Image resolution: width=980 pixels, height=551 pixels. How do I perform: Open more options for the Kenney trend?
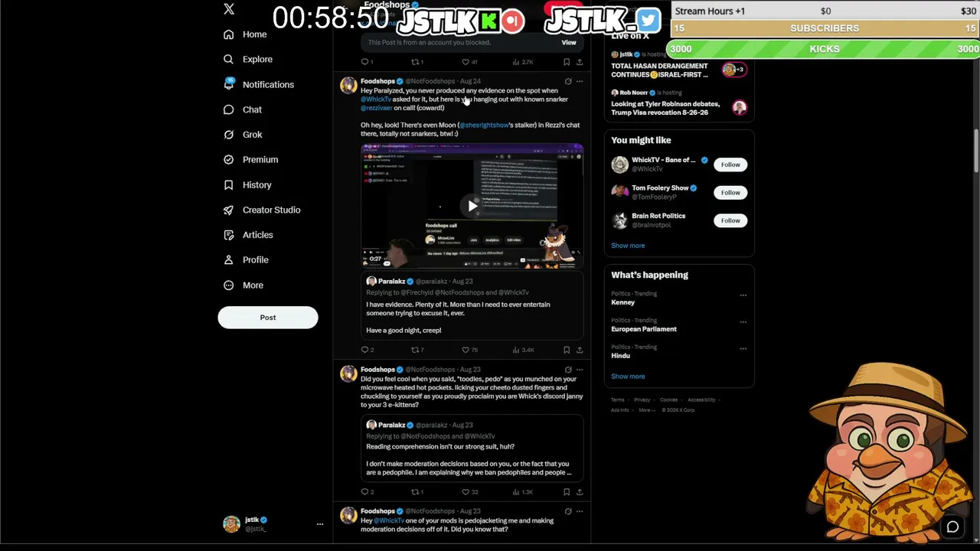point(743,295)
